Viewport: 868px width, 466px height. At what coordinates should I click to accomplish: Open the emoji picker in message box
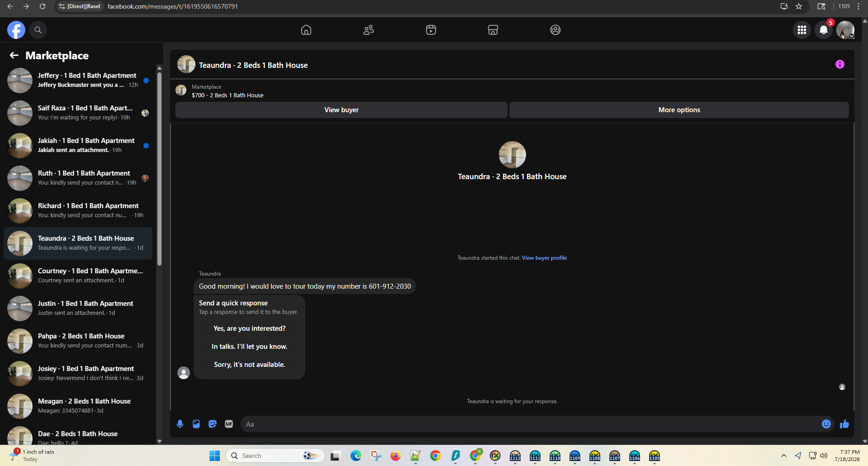[x=826, y=424]
